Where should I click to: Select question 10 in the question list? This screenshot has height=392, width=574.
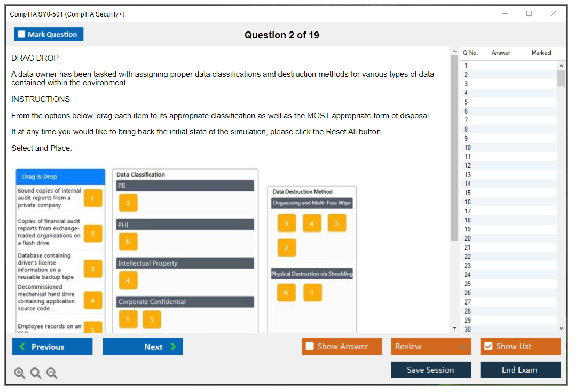[x=468, y=147]
